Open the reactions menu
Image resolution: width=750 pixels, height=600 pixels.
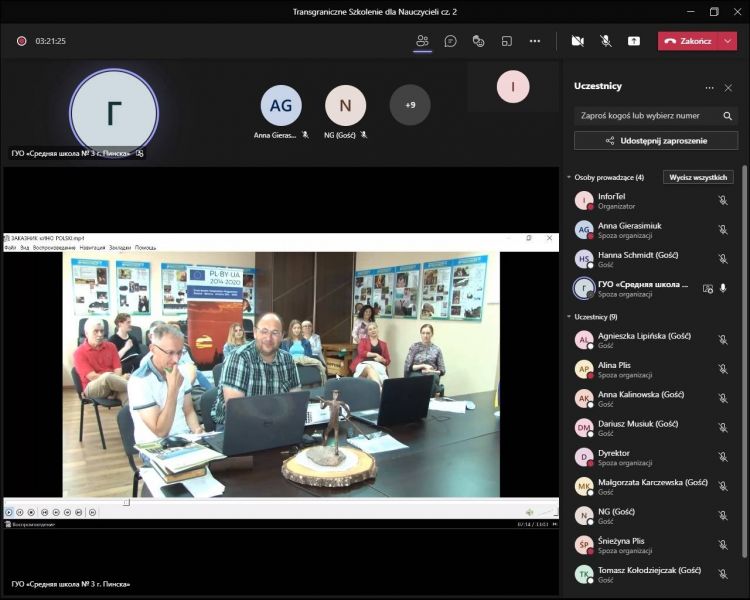pos(479,41)
